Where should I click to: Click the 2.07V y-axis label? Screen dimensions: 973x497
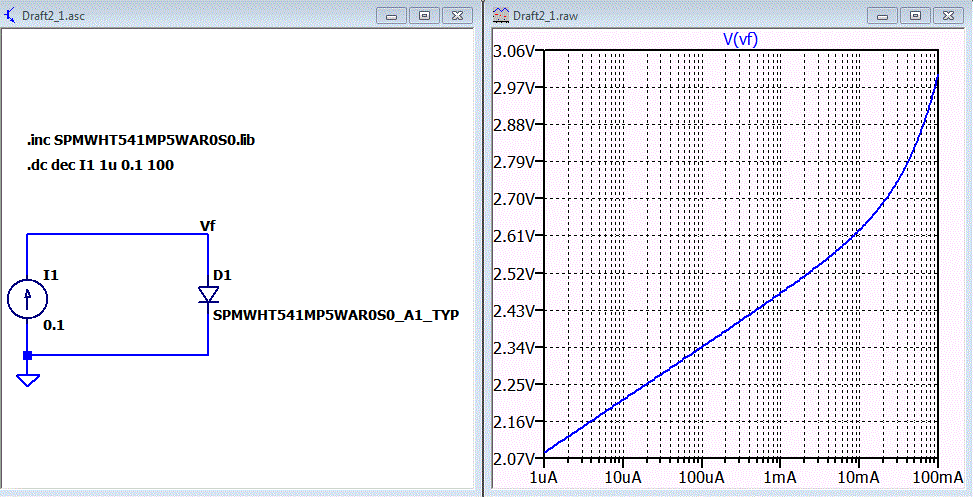512,459
